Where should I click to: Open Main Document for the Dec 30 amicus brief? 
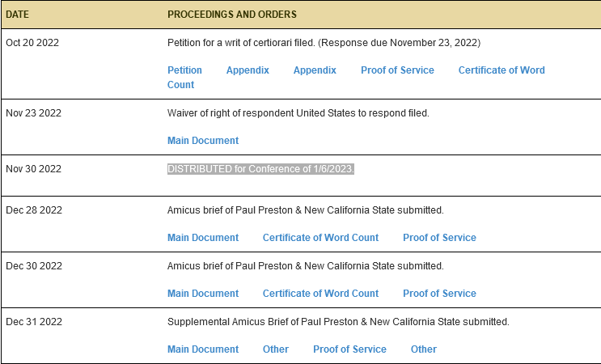(203, 294)
